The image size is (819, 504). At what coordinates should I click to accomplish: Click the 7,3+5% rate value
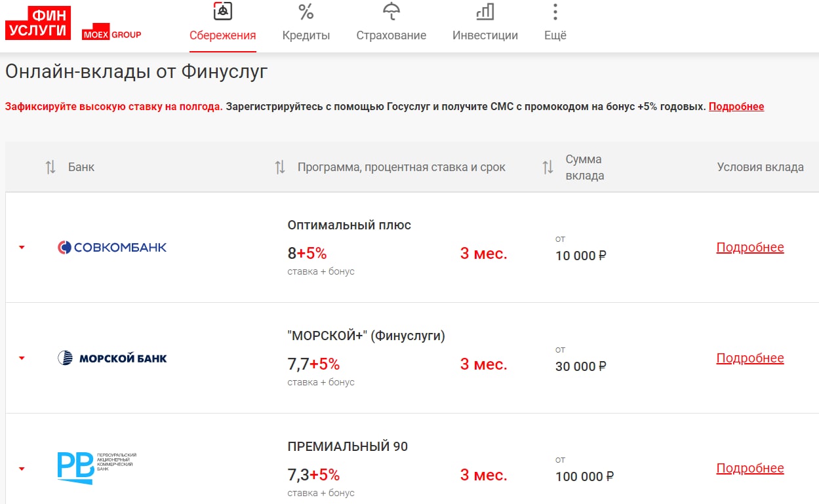(x=313, y=475)
